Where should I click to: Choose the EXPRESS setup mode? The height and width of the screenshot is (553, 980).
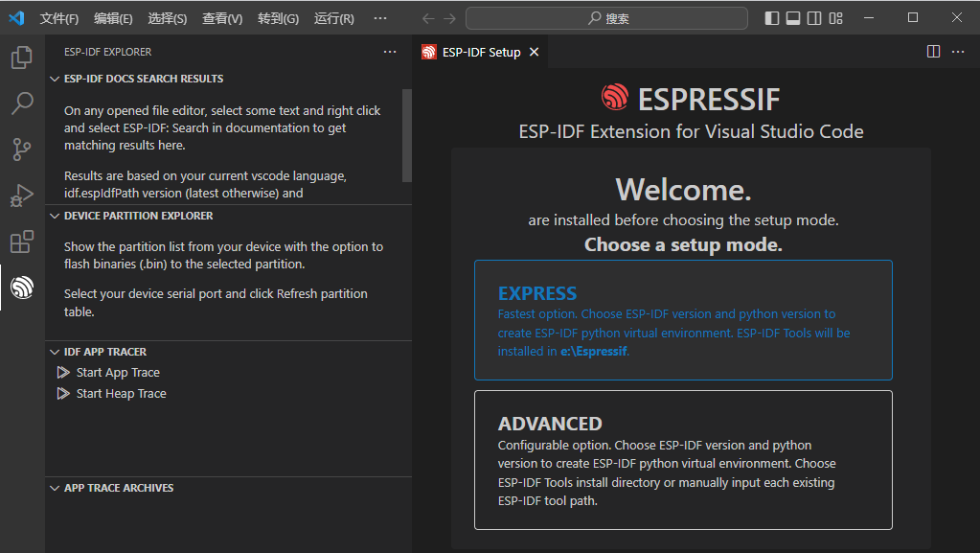(683, 320)
